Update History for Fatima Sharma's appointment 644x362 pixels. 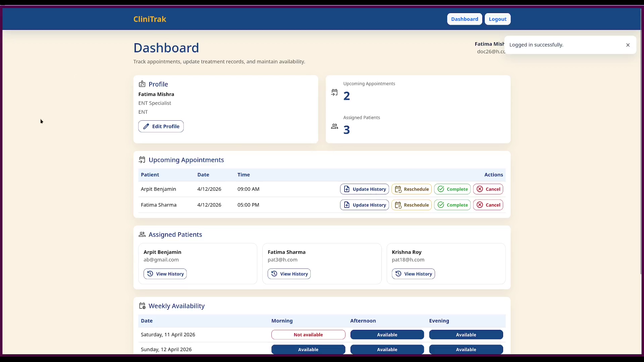364,205
